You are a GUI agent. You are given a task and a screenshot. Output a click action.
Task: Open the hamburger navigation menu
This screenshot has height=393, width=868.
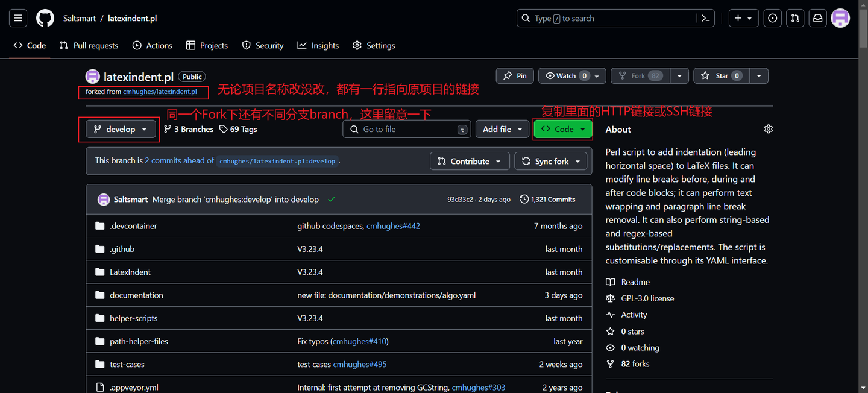click(17, 17)
